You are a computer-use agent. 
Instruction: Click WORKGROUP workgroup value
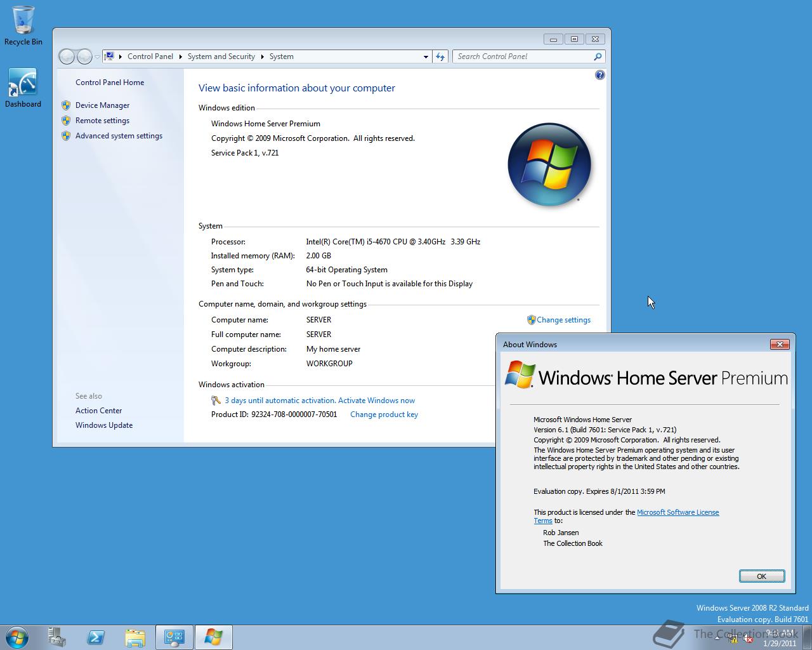pyautogui.click(x=329, y=364)
